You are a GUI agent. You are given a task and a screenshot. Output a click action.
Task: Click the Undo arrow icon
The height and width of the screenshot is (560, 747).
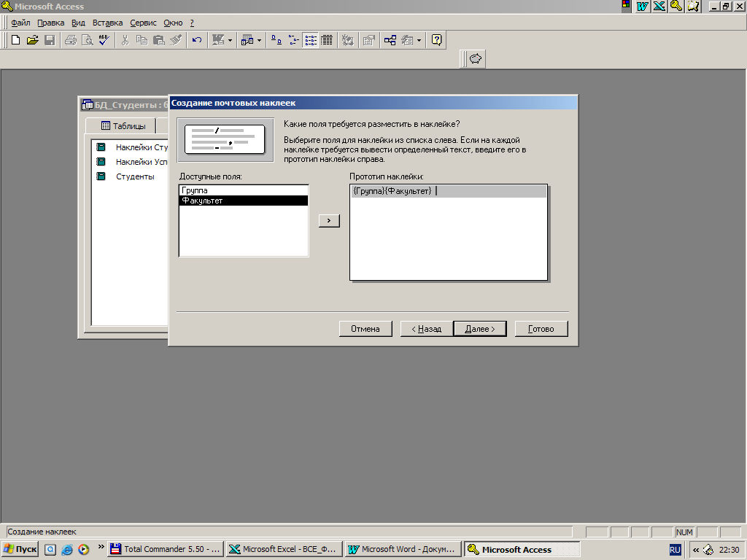(197, 40)
